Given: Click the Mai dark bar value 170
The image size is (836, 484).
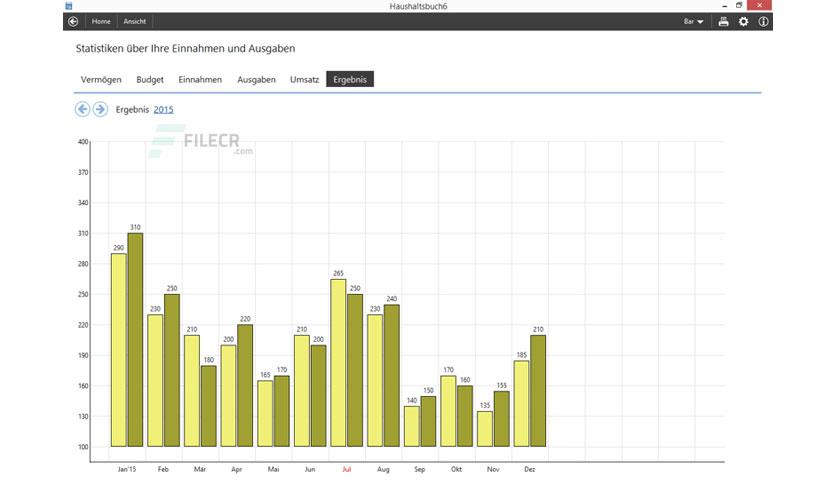Looking at the screenshot, I should coord(282,369).
